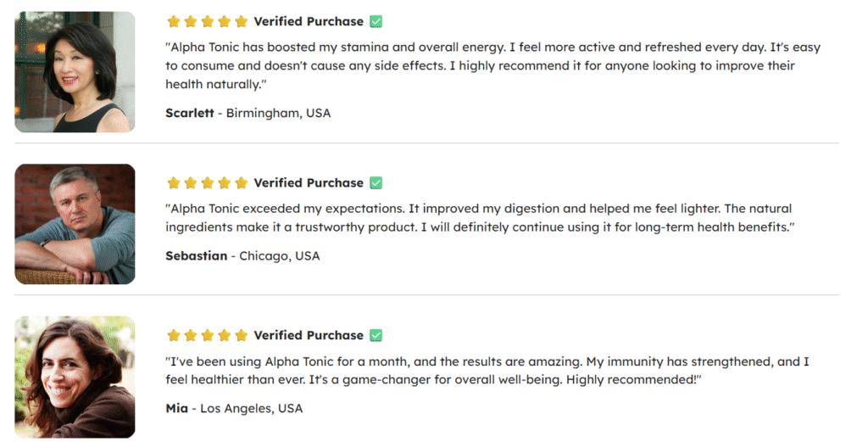The image size is (868, 442).
Task: Open Sebastian's profile photo
Action: pyautogui.click(x=75, y=224)
